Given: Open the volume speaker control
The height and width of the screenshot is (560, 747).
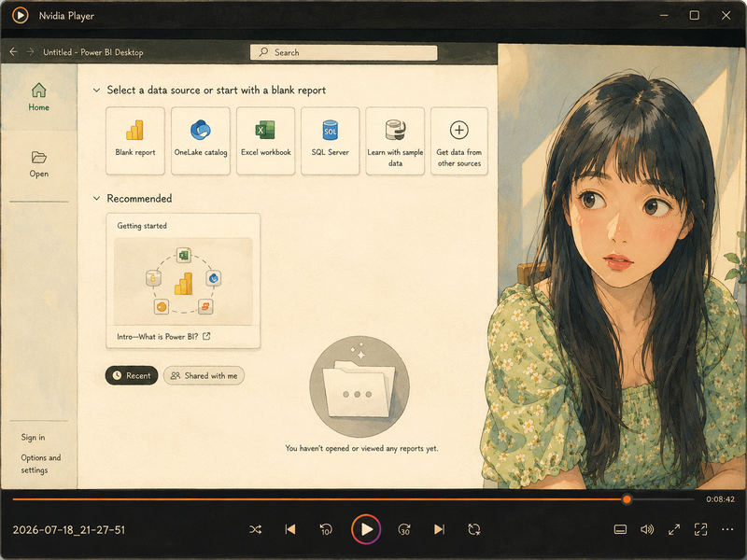Looking at the screenshot, I should coord(647,529).
